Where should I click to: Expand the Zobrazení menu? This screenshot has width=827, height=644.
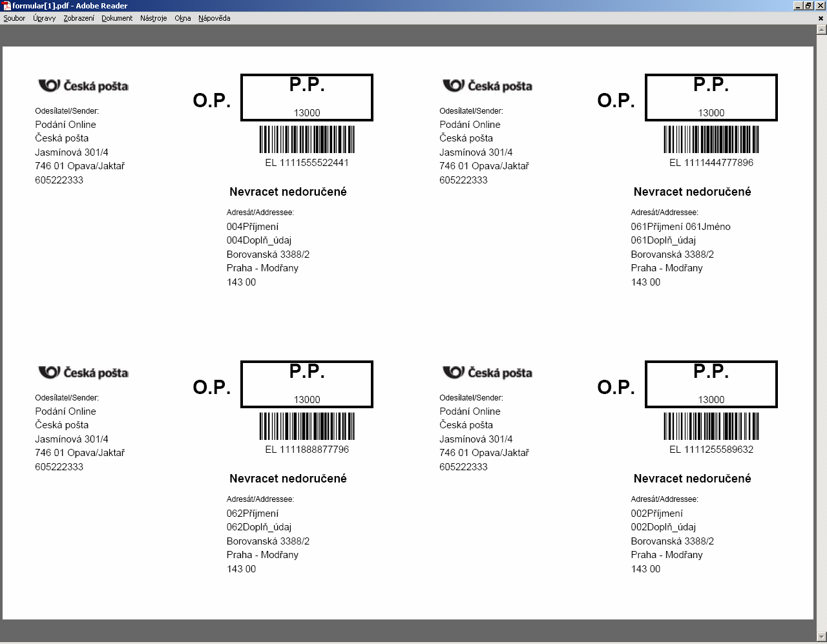(79, 18)
